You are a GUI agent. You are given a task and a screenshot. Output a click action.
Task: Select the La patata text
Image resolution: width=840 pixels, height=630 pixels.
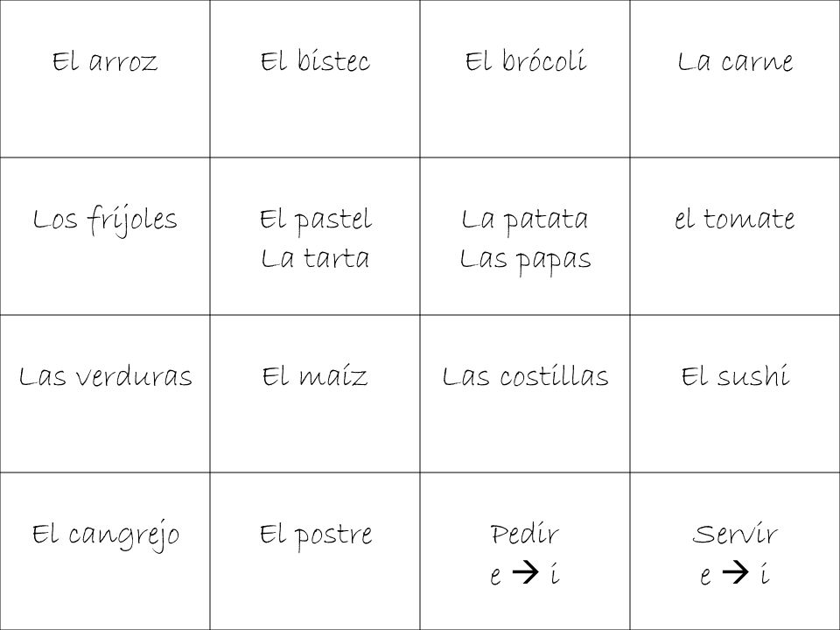[x=525, y=220]
